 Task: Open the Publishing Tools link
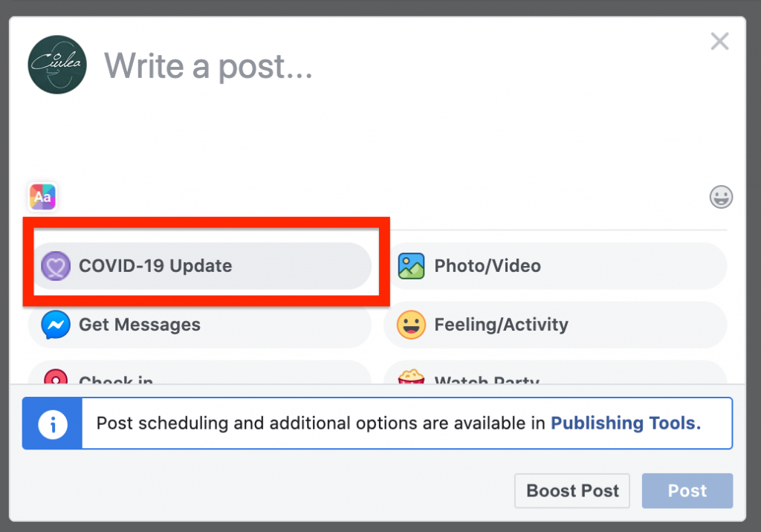(625, 424)
